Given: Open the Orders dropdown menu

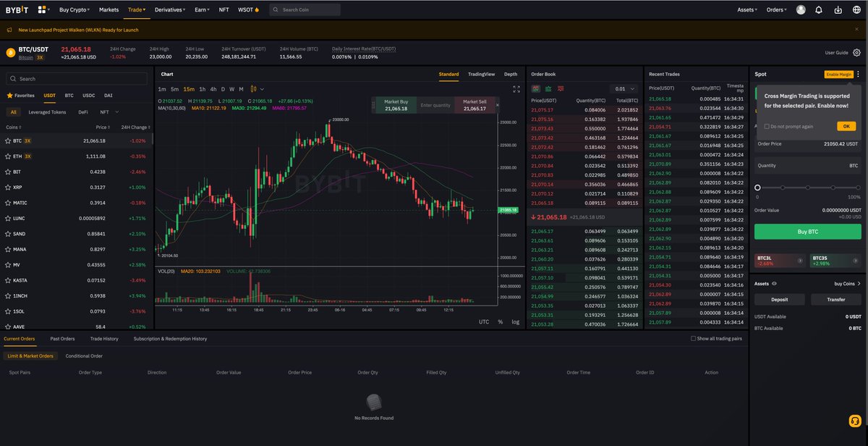Looking at the screenshot, I should pos(777,10).
